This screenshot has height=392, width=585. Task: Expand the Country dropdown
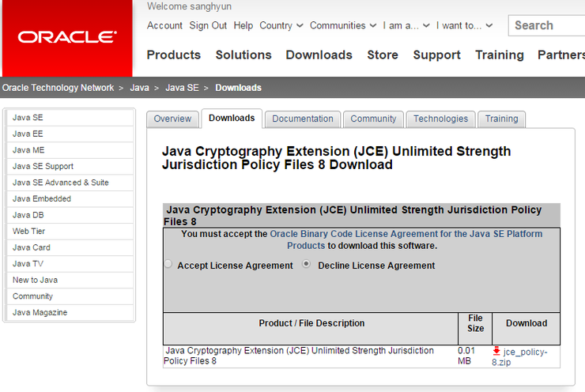(x=281, y=25)
